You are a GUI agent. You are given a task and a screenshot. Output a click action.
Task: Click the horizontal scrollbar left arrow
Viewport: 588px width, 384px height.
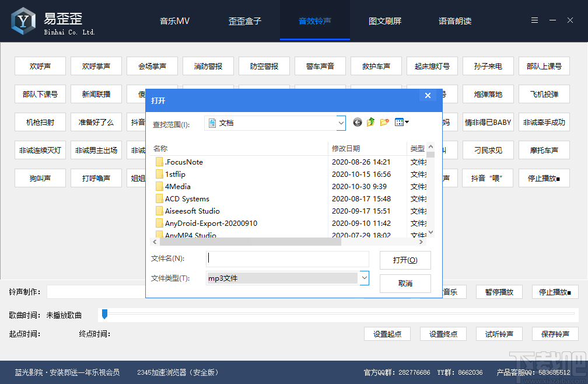click(155, 241)
